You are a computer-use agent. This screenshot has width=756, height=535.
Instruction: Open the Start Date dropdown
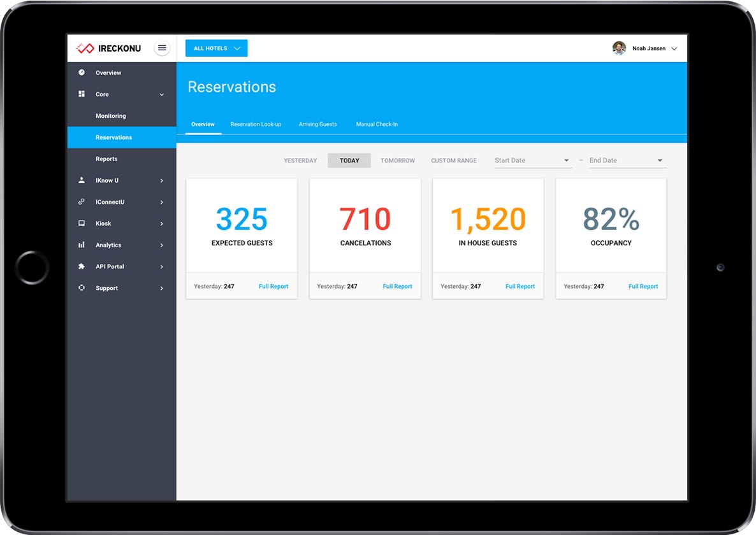pos(532,160)
